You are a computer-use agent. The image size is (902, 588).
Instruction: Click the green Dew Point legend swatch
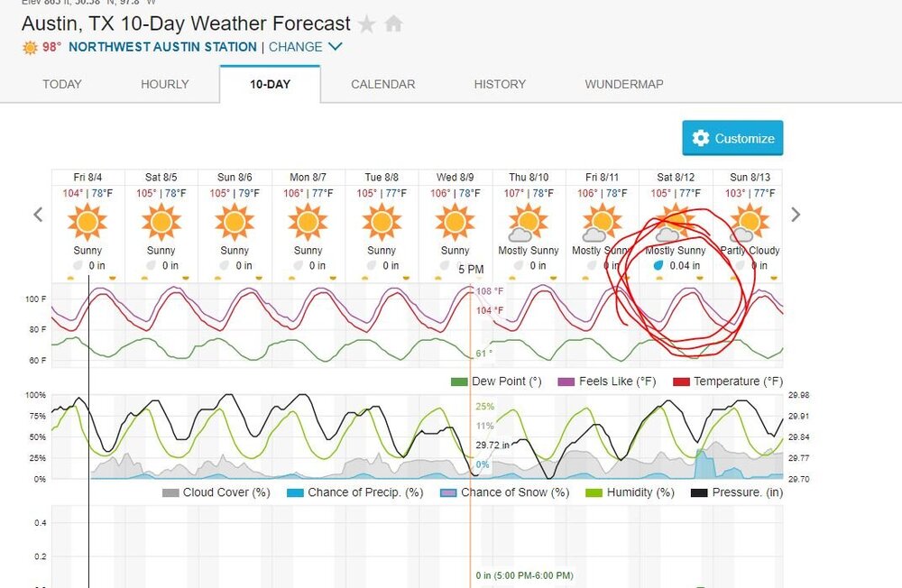point(460,381)
